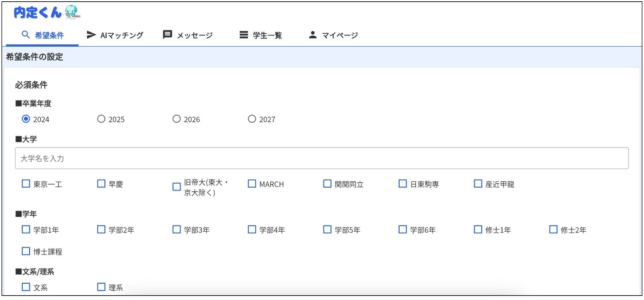
Task: Check the 関関同立 option
Action: pyautogui.click(x=327, y=184)
